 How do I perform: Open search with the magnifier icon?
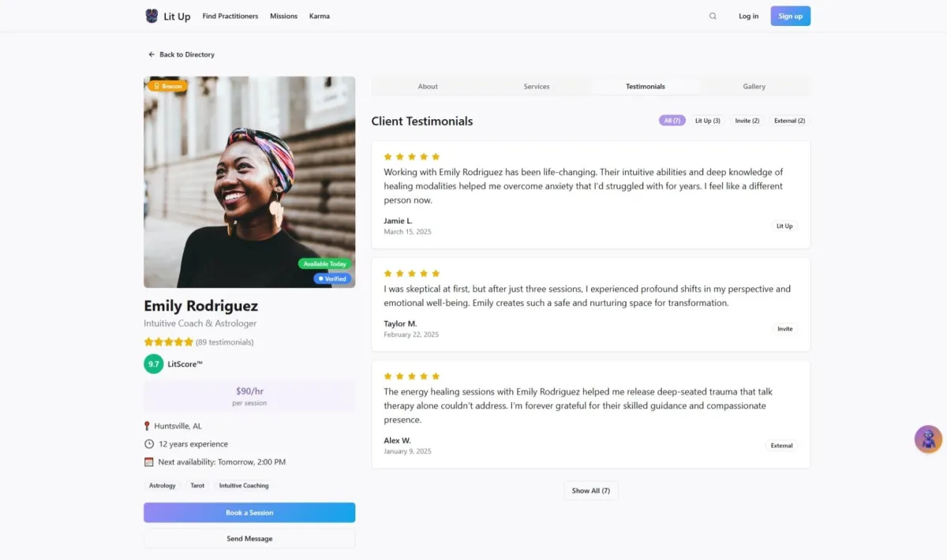click(x=713, y=16)
